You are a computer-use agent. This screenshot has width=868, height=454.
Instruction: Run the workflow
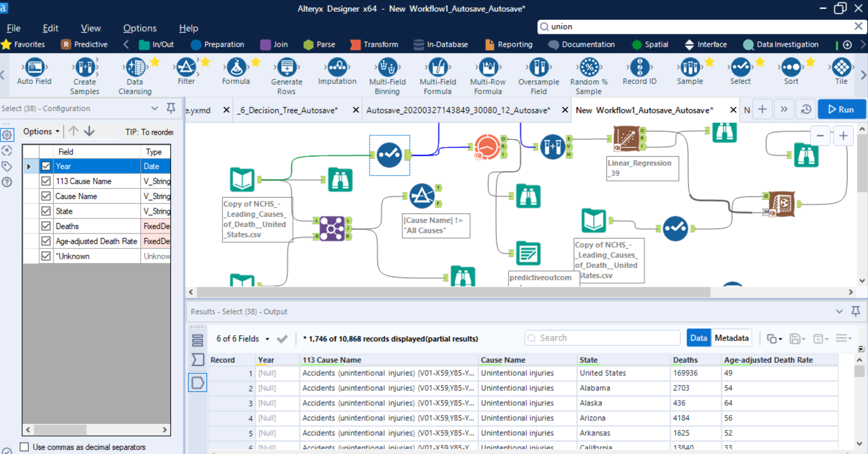(x=842, y=110)
